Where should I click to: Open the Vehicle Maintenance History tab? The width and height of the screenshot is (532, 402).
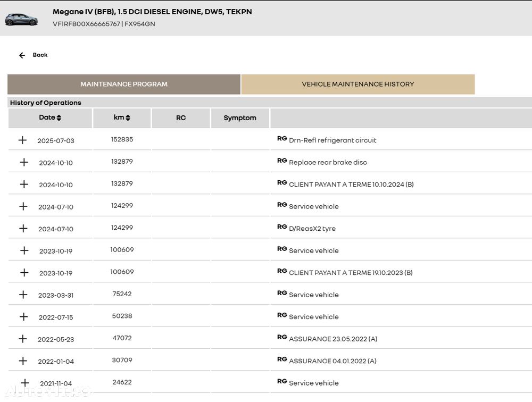358,84
